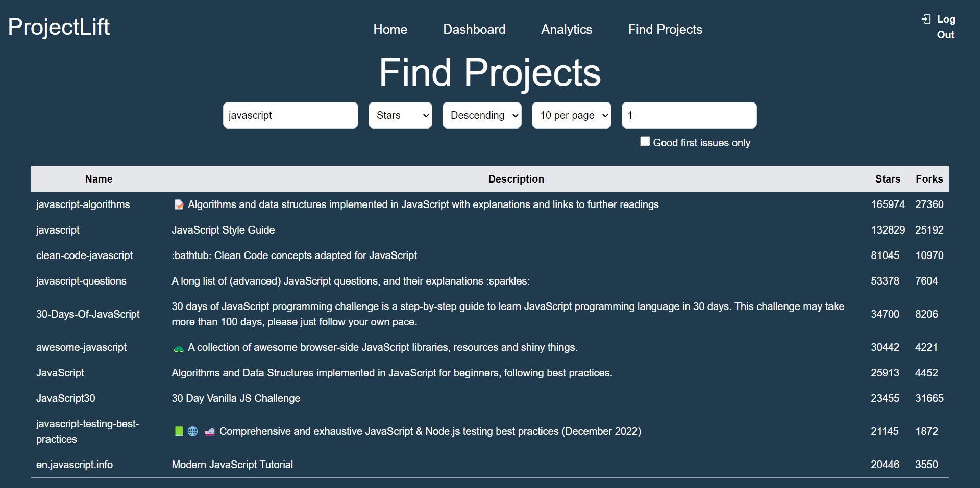Viewport: 980px width, 488px height.
Task: Click the globe emoji in testing-best-practices row
Action: [193, 431]
